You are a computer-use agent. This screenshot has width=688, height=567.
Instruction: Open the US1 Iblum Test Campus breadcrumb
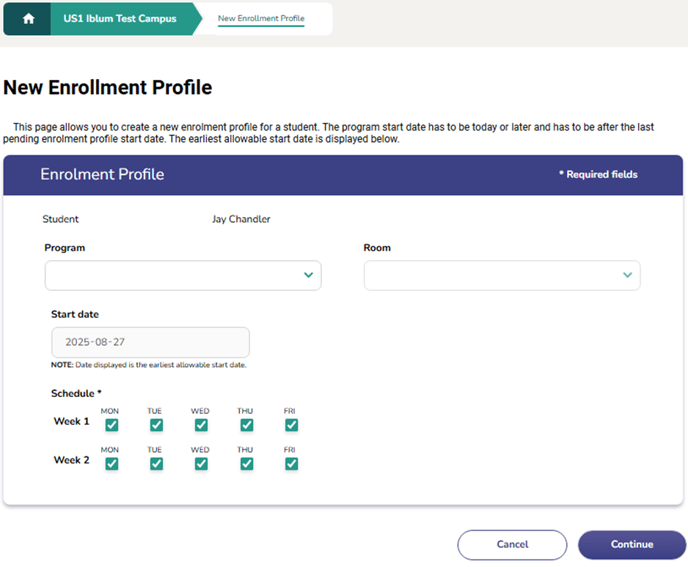[x=119, y=19]
